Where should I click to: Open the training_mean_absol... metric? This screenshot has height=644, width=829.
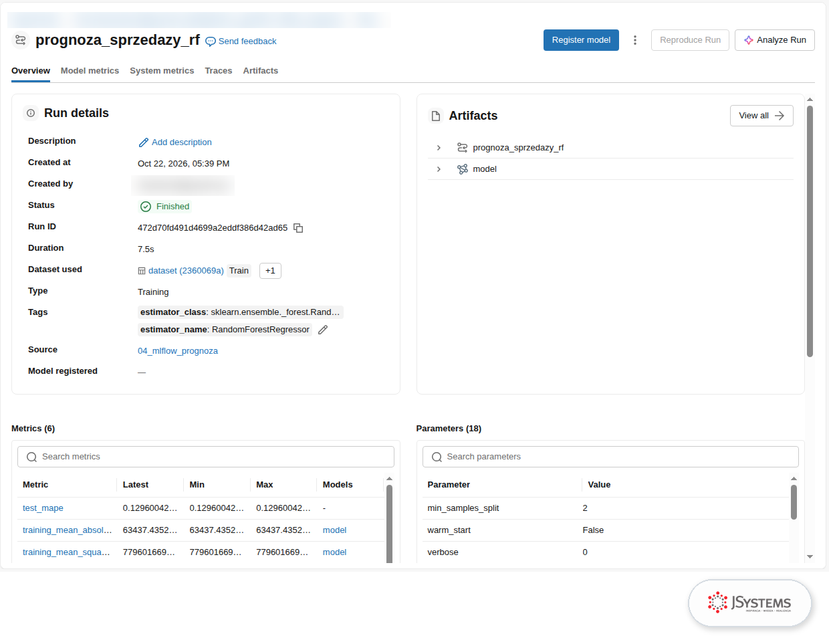tap(68, 530)
